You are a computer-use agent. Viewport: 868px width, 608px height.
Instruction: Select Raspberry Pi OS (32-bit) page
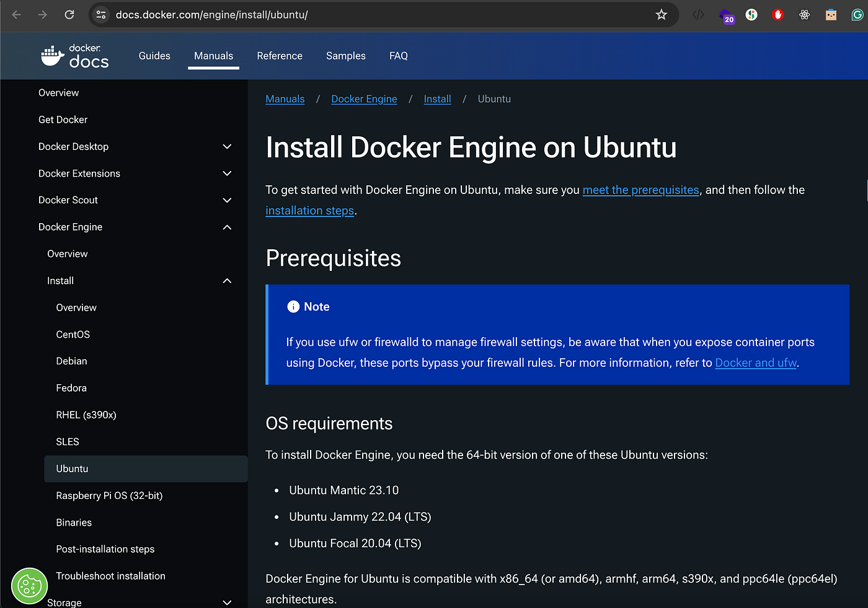tap(109, 496)
